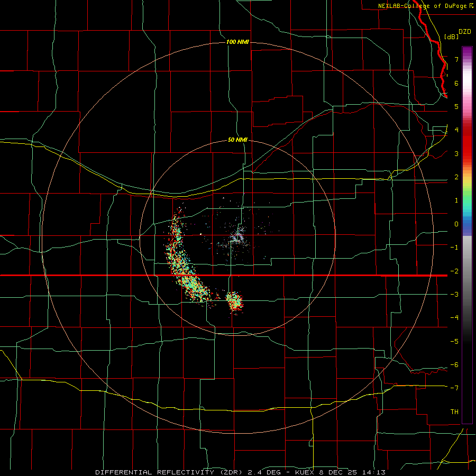The height and width of the screenshot is (476, 476).
Task: Click the [dB] unit label
Action: (452, 36)
